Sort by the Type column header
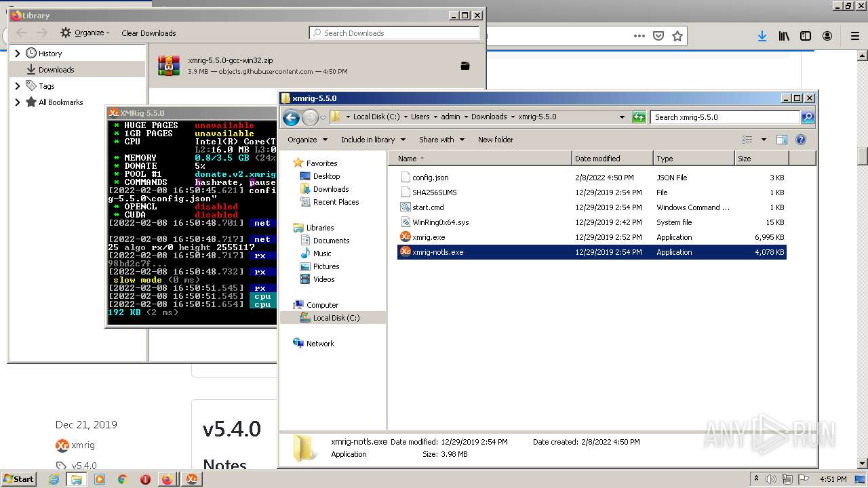868x488 pixels. (x=694, y=159)
